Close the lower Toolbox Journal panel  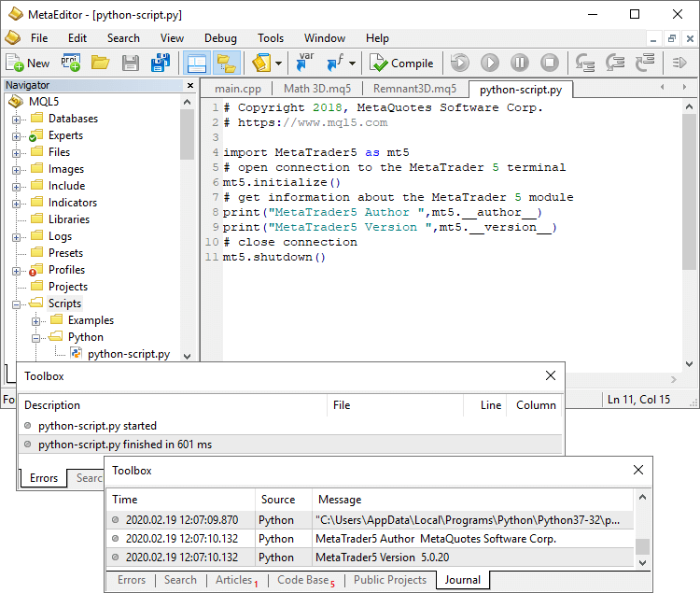pos(638,470)
